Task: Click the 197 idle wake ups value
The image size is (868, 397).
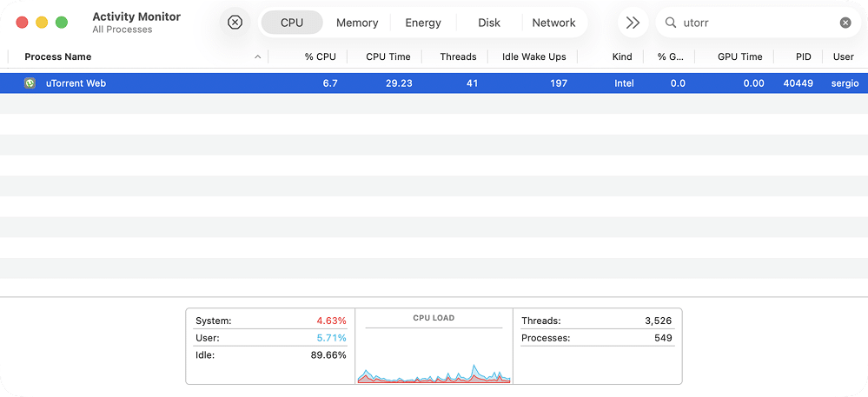Action: click(559, 83)
